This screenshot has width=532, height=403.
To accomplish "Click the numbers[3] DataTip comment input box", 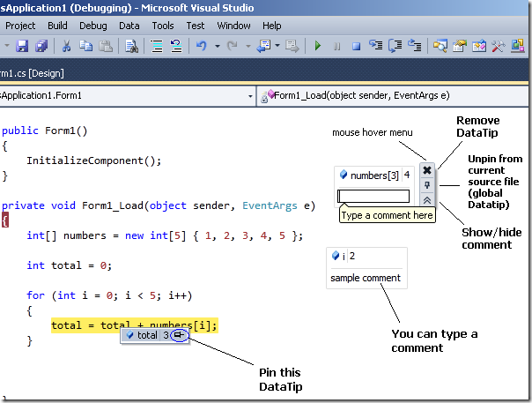I will pyautogui.click(x=373, y=196).
